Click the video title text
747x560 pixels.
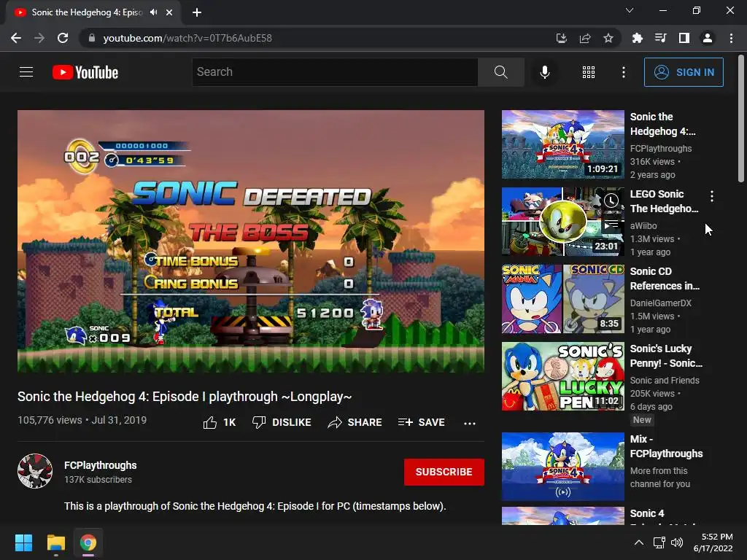(185, 397)
